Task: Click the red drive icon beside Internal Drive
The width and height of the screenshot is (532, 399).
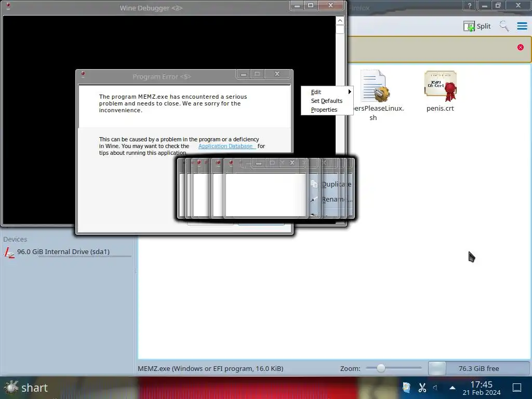Action: (x=9, y=252)
